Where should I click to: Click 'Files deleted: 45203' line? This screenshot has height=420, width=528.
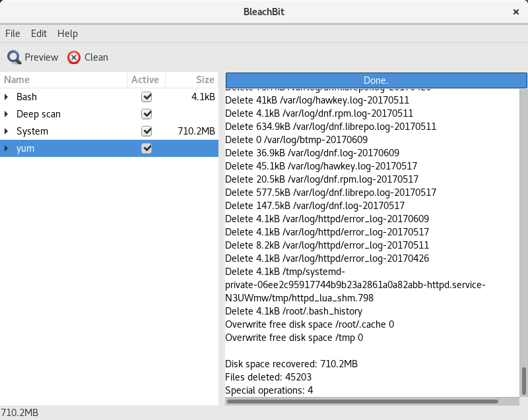coord(269,377)
